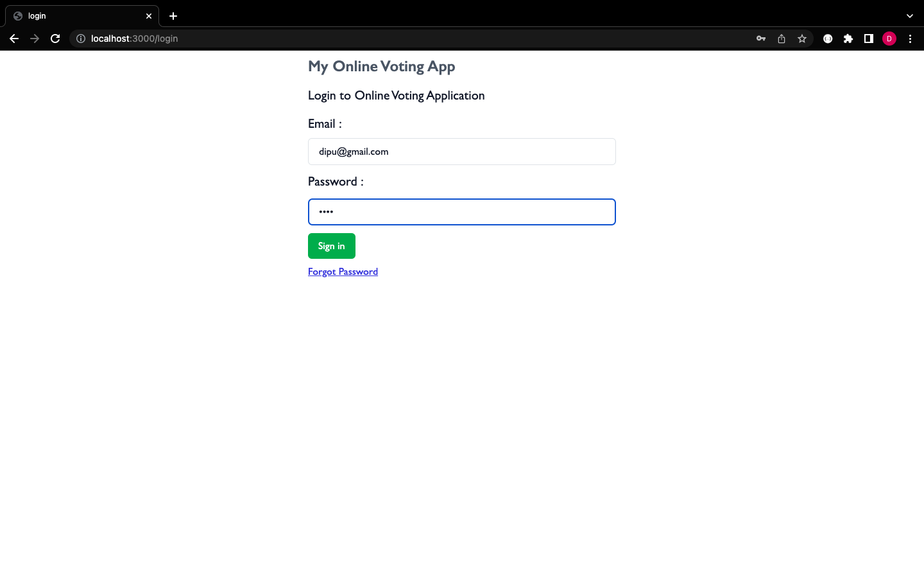Open the three-dot Chrome menu
The height and width of the screenshot is (578, 924).
point(911,39)
